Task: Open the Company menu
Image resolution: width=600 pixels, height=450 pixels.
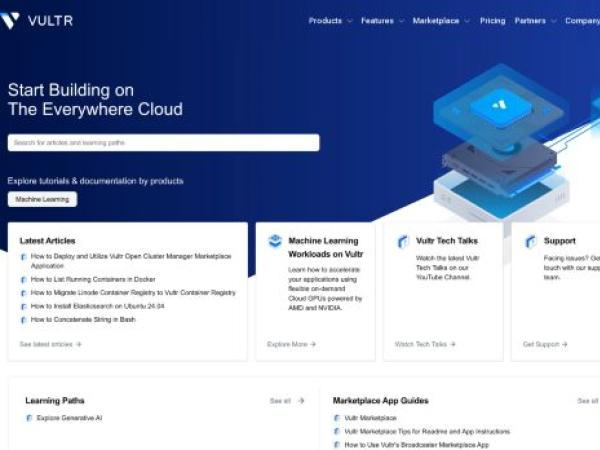Action: tap(582, 21)
